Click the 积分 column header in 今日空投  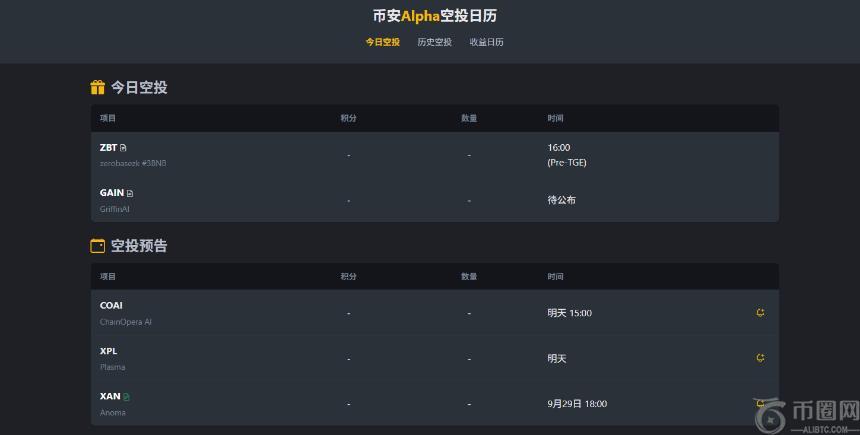348,118
